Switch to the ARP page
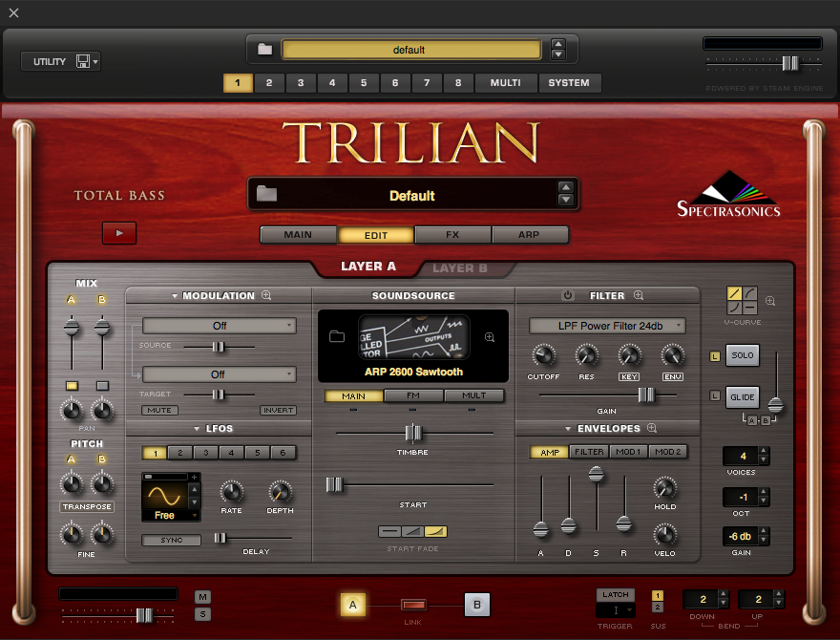Viewport: 840px width, 640px height. click(x=529, y=235)
